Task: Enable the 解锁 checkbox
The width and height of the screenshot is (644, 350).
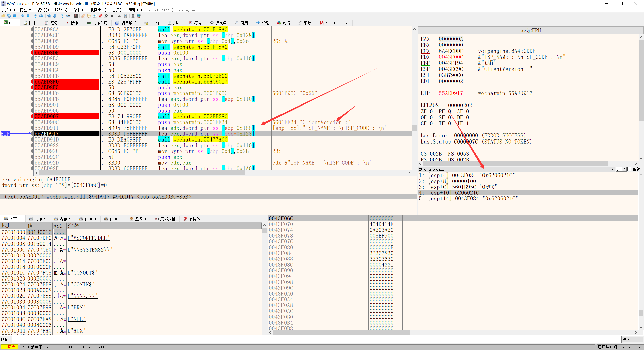Action: (629, 169)
